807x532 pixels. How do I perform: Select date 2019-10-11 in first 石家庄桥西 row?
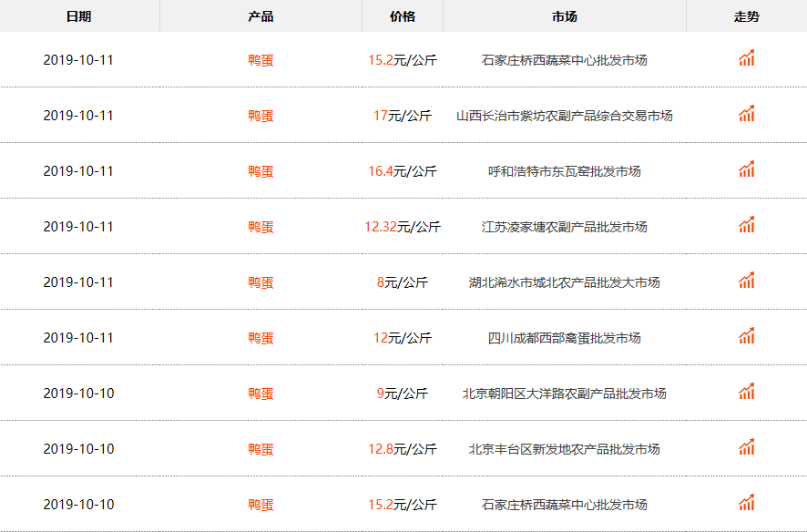point(78,60)
